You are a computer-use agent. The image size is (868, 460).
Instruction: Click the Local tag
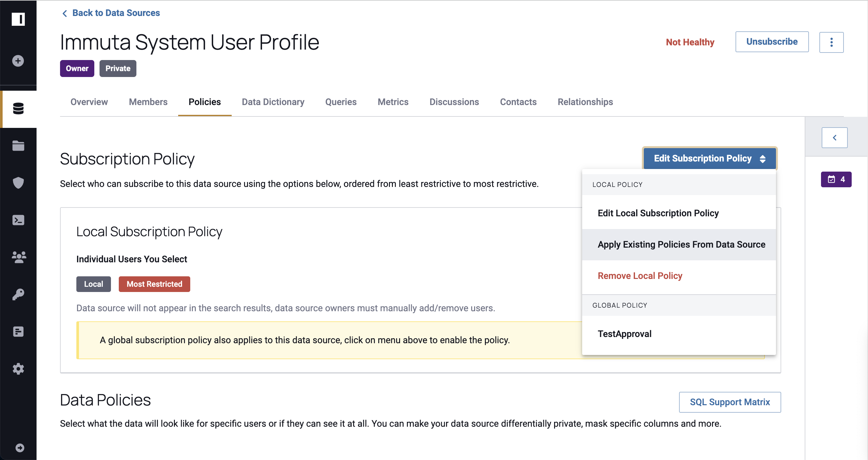pyautogui.click(x=94, y=284)
